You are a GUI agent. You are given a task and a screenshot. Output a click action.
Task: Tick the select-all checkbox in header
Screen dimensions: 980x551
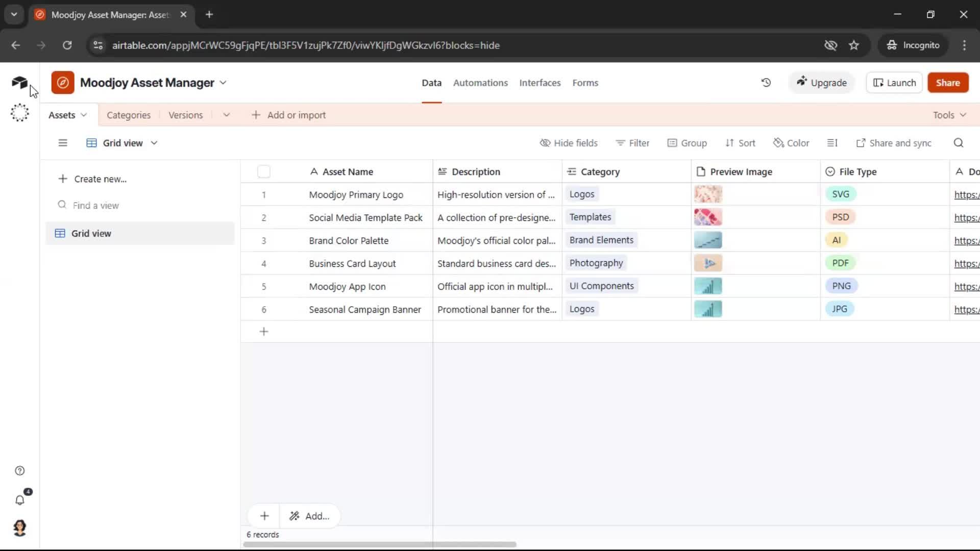click(264, 171)
